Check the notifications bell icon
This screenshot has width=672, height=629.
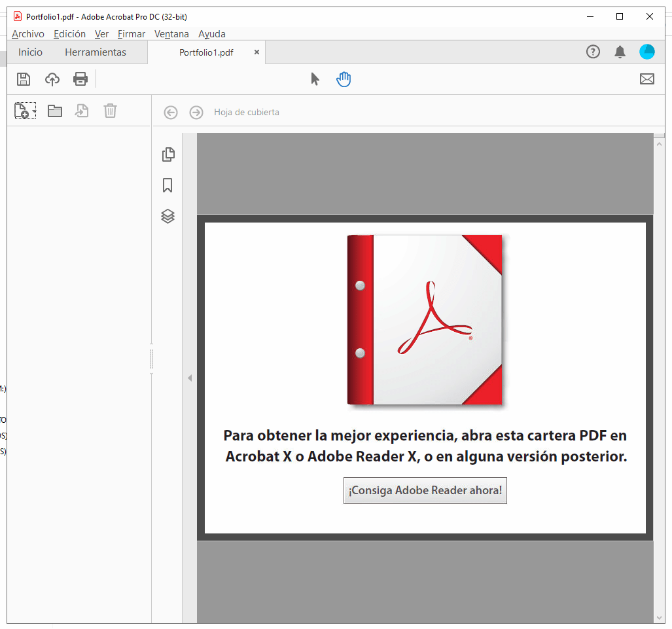pyautogui.click(x=620, y=52)
